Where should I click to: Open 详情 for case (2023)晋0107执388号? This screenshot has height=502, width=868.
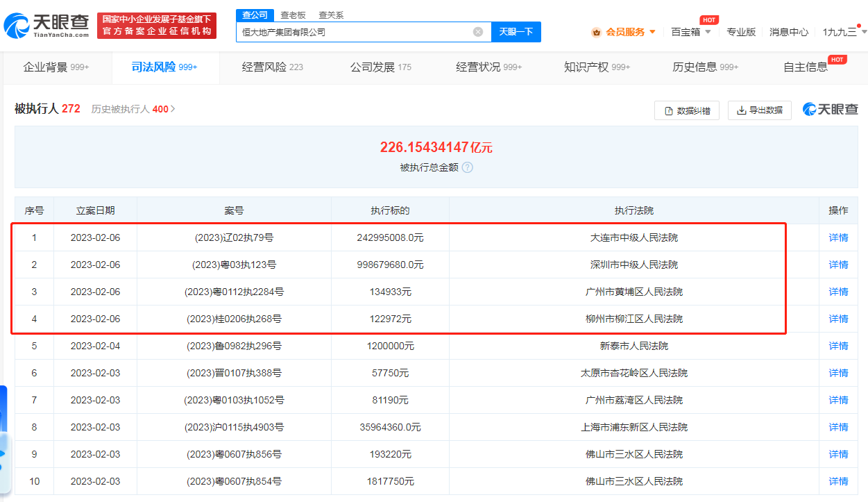pos(838,373)
